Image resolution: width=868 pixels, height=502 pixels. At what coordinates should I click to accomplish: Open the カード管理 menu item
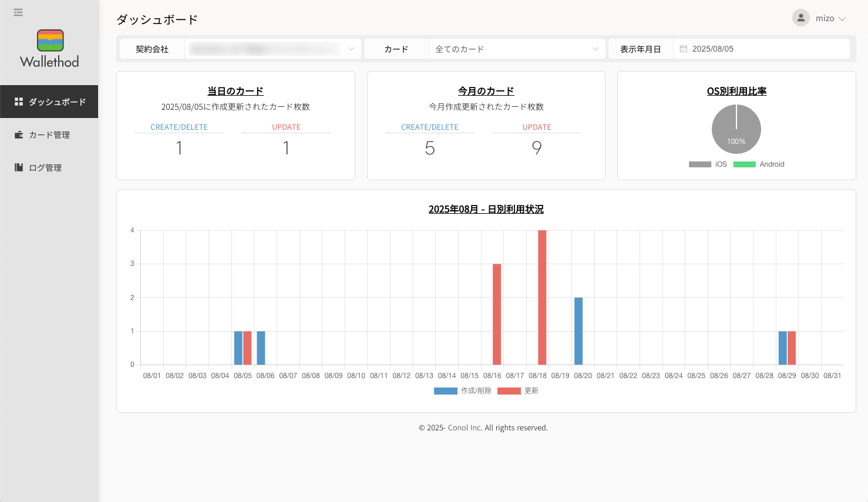tap(49, 134)
